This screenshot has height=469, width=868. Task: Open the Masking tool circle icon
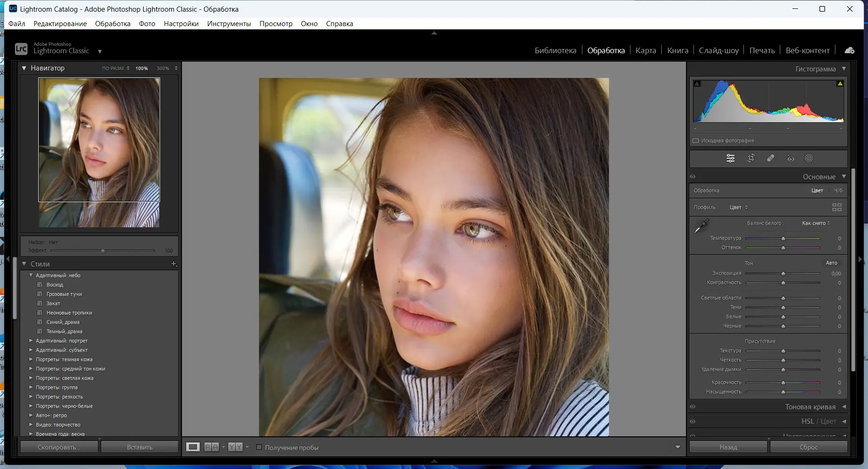tap(809, 159)
